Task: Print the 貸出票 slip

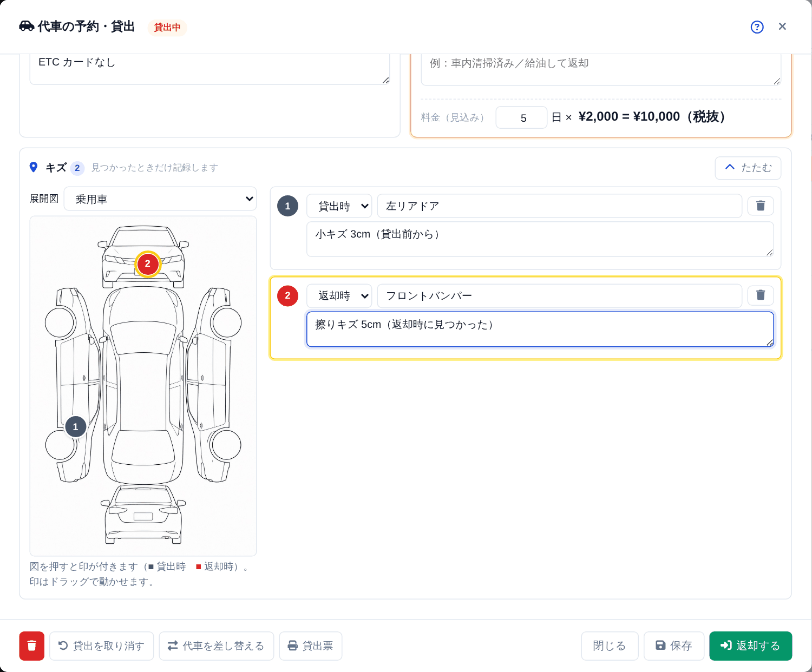Action: coord(311,646)
